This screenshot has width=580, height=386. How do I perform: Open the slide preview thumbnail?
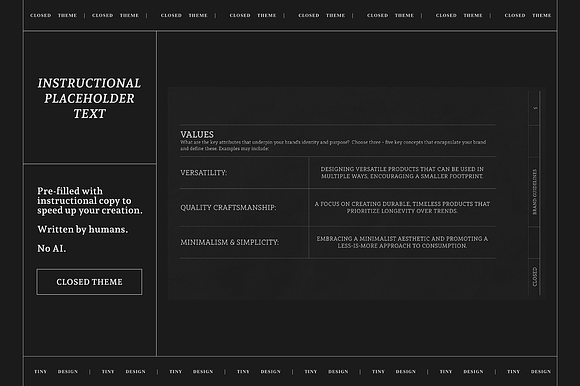pyautogui.click(x=356, y=193)
